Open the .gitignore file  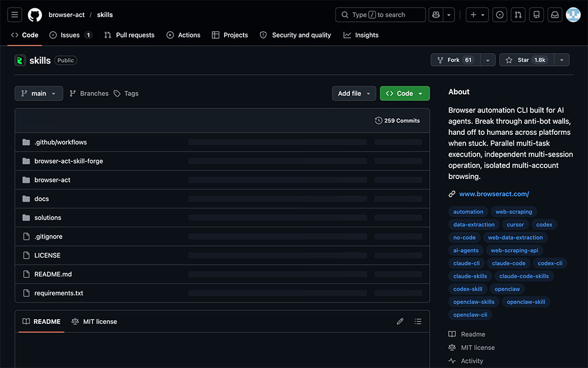coord(48,237)
